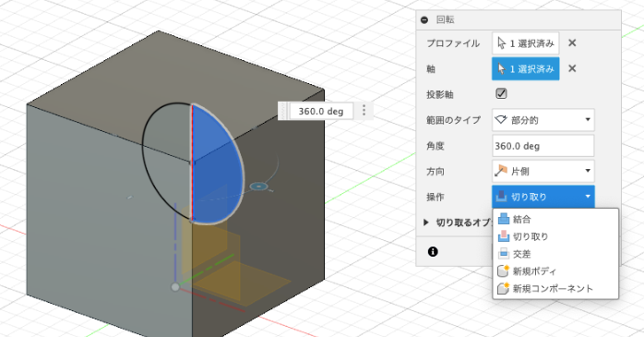Open the 方向 dropdown set to 片側
The image size is (644, 337).
(543, 172)
